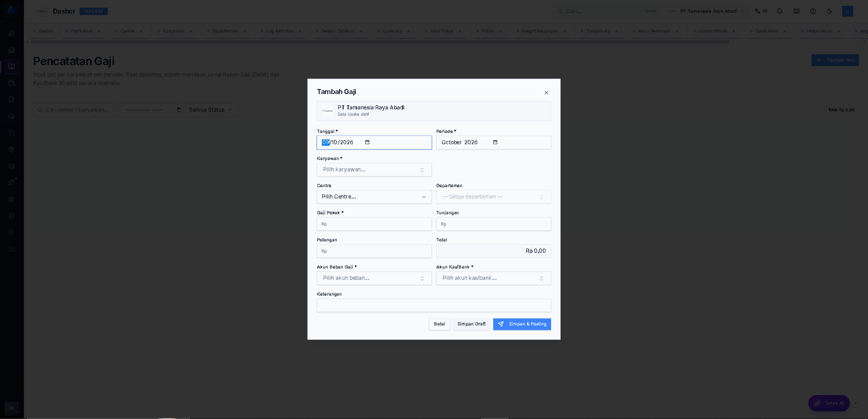The width and height of the screenshot is (868, 419).
Task: Open the Pilih akun kas/bank dropdown
Action: (x=493, y=278)
